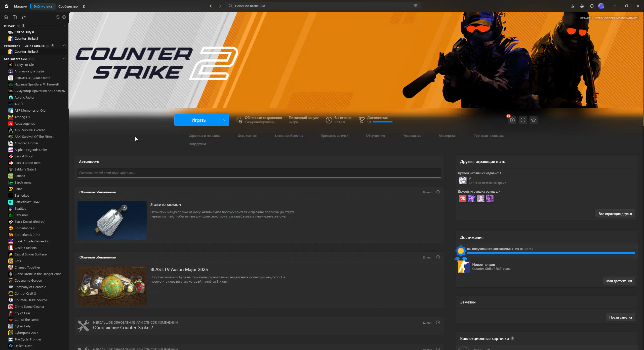Collapse the ИГРАЮ category
The height and width of the screenshot is (350, 644).
pyautogui.click(x=64, y=26)
